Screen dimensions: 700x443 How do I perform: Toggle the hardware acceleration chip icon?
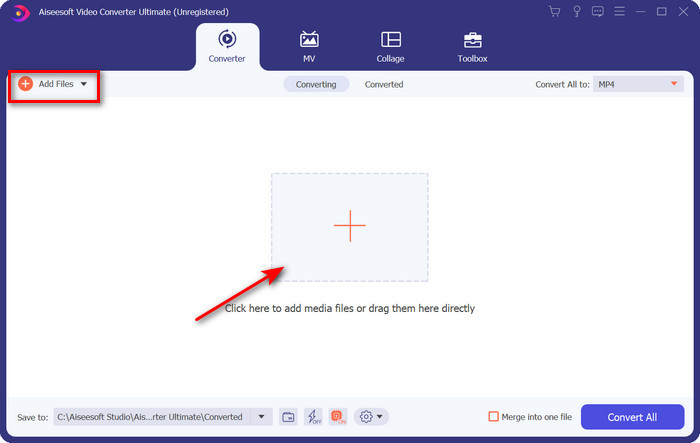click(x=338, y=417)
